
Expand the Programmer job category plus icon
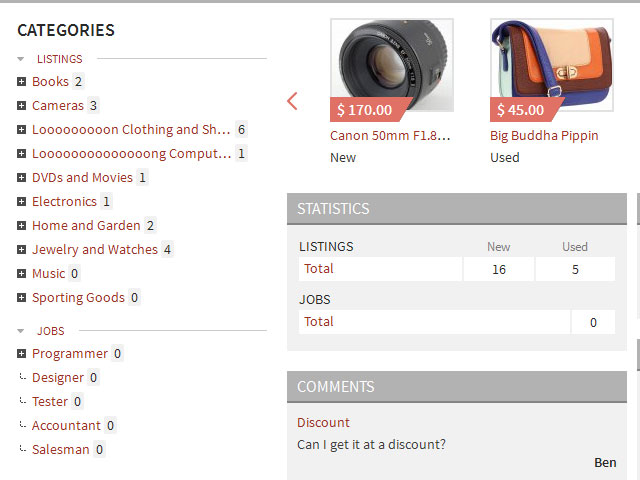click(x=21, y=353)
